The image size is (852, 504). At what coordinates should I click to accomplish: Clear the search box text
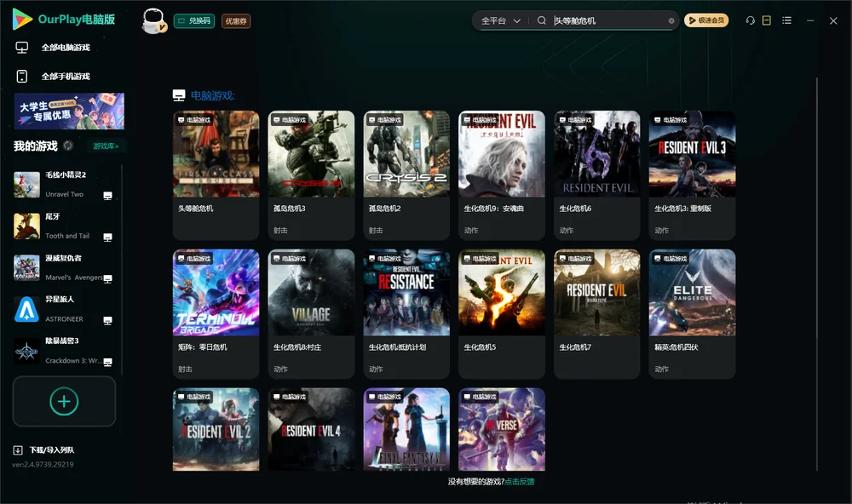pos(671,21)
